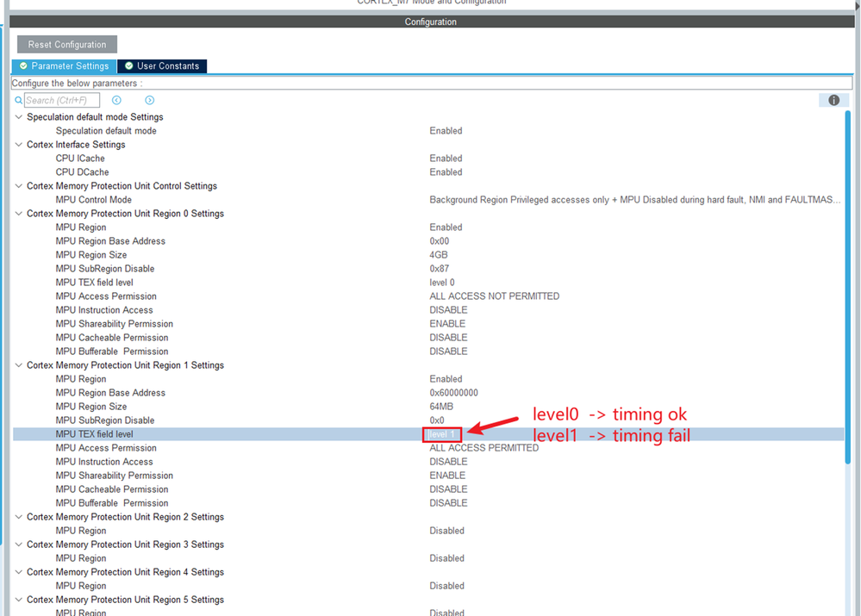The image size is (861, 616).
Task: Collapse MPU Region 4 Settings group
Action: tap(19, 571)
